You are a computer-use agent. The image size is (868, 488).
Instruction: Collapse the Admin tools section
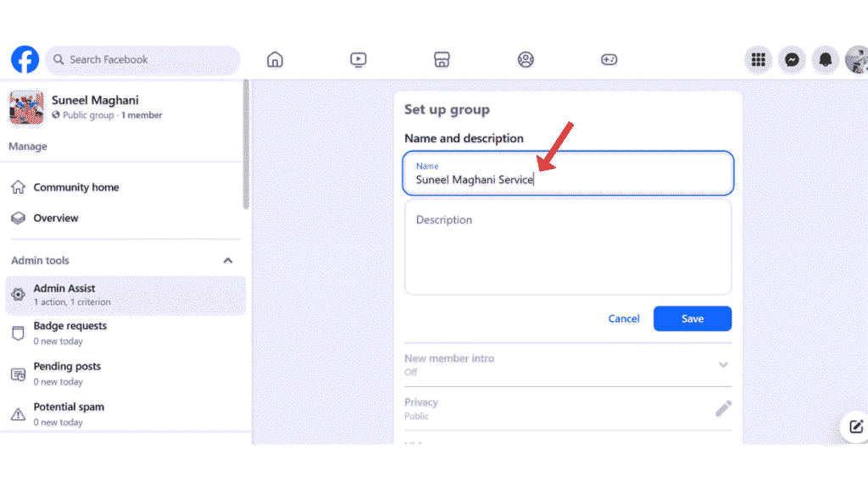[227, 261]
